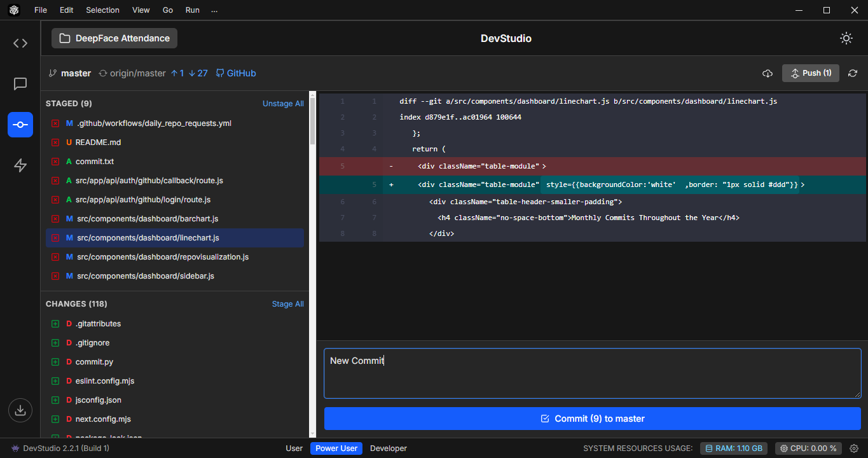Stage .gitignore with green plus icon
This screenshot has height=458, width=868.
coord(55,343)
